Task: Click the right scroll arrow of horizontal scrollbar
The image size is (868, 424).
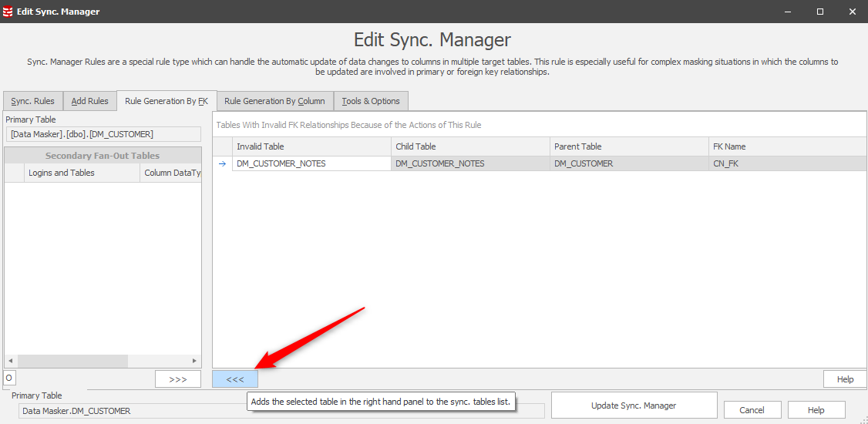Action: pyautogui.click(x=195, y=361)
